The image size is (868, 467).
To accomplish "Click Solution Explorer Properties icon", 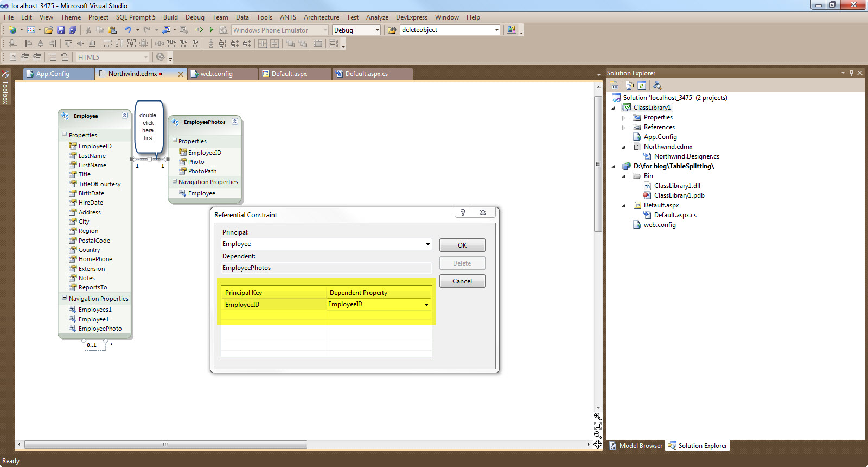I will (614, 85).
